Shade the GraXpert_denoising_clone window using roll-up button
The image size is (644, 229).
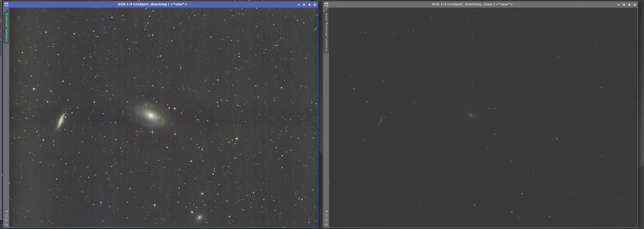click(x=624, y=4)
